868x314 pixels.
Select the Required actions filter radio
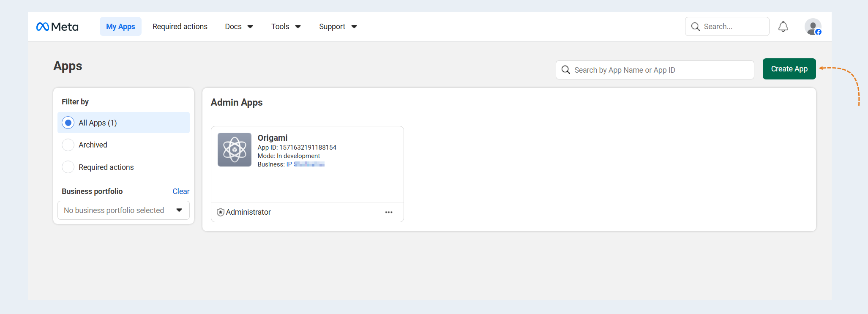pyautogui.click(x=68, y=167)
